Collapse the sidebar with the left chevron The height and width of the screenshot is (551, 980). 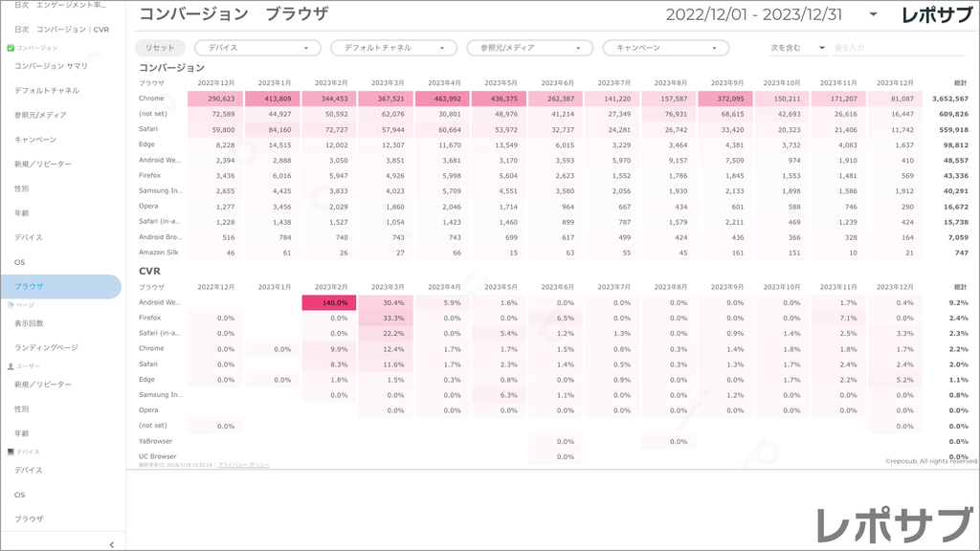pyautogui.click(x=112, y=544)
